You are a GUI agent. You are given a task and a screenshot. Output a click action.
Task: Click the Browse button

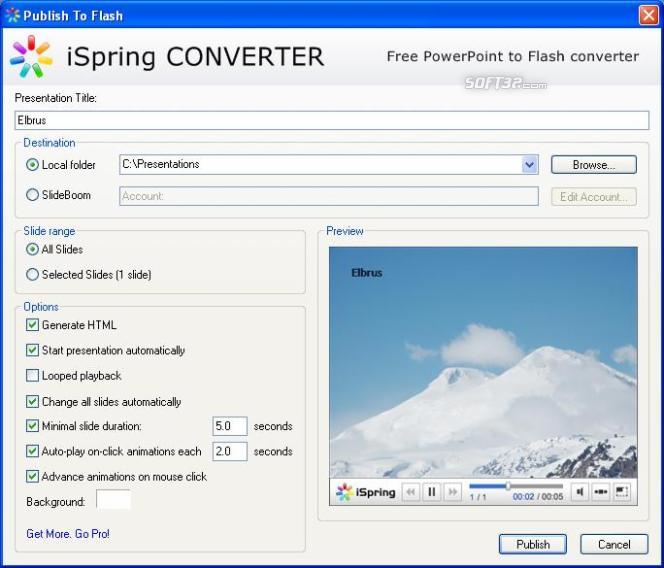[x=594, y=164]
